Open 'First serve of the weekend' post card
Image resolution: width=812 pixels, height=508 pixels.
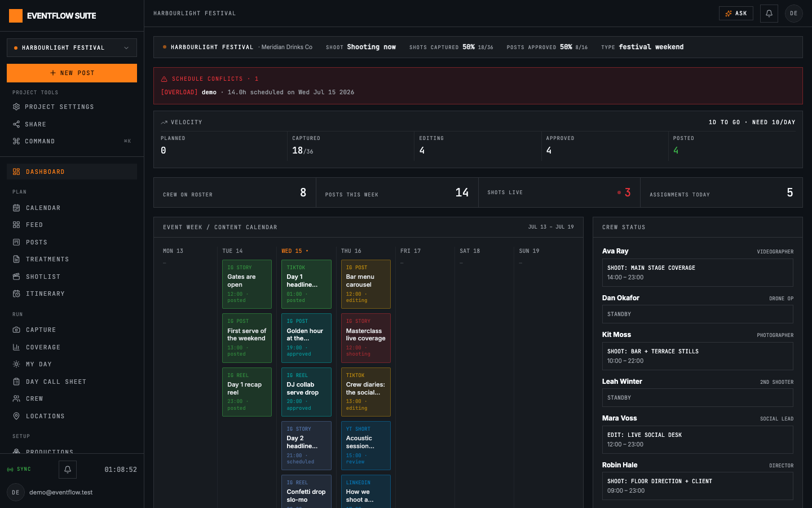(x=247, y=338)
